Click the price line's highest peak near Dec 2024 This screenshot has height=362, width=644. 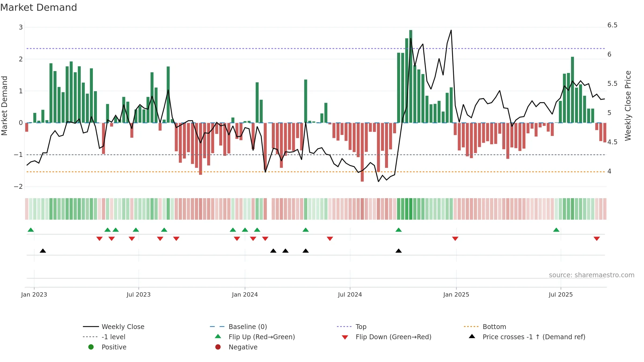451,30
